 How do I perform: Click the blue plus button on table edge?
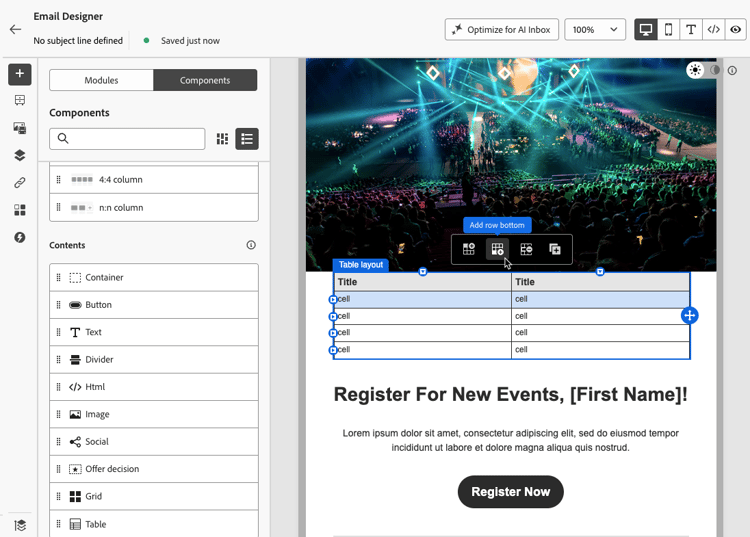click(x=690, y=315)
